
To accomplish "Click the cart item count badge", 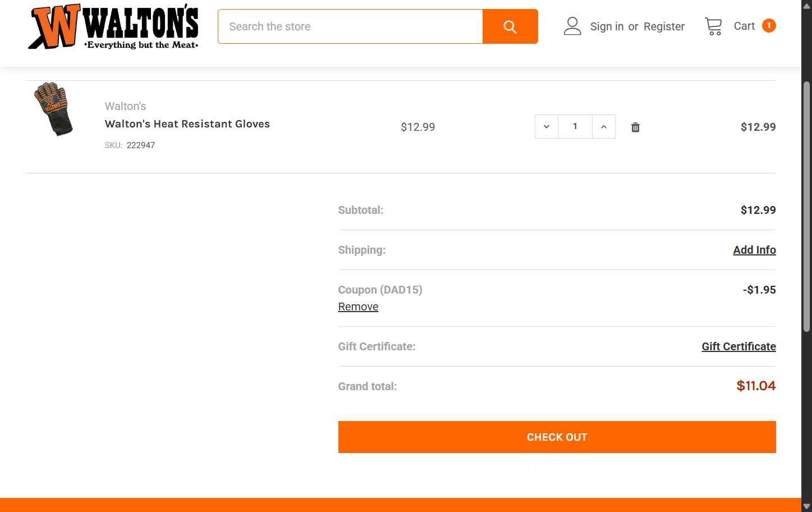I will coord(769,26).
